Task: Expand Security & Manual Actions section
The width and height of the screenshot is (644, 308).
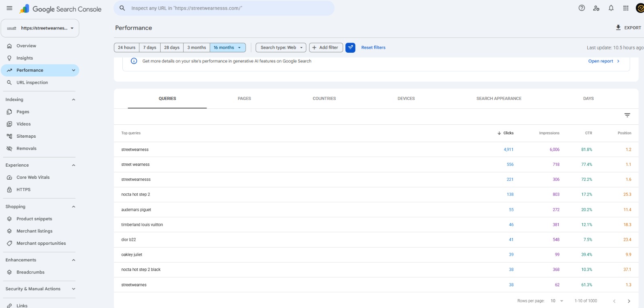Action: click(x=73, y=289)
